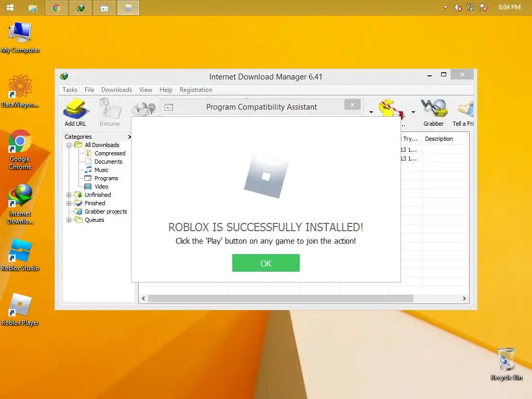This screenshot has width=532, height=399.
Task: Select the Compressed category
Action: click(x=110, y=153)
